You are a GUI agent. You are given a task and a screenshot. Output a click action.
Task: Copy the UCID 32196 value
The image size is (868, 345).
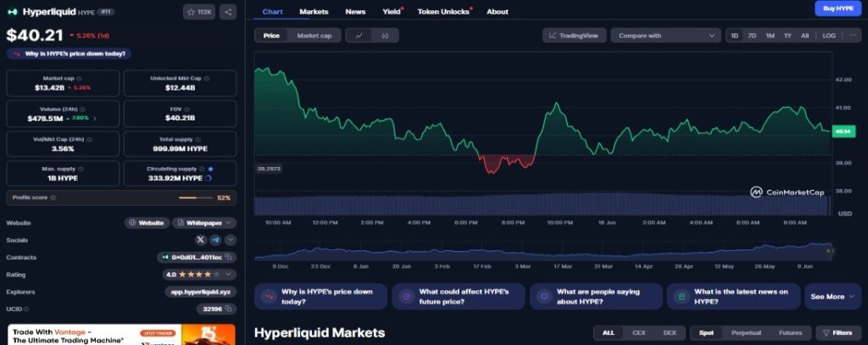pos(228,309)
